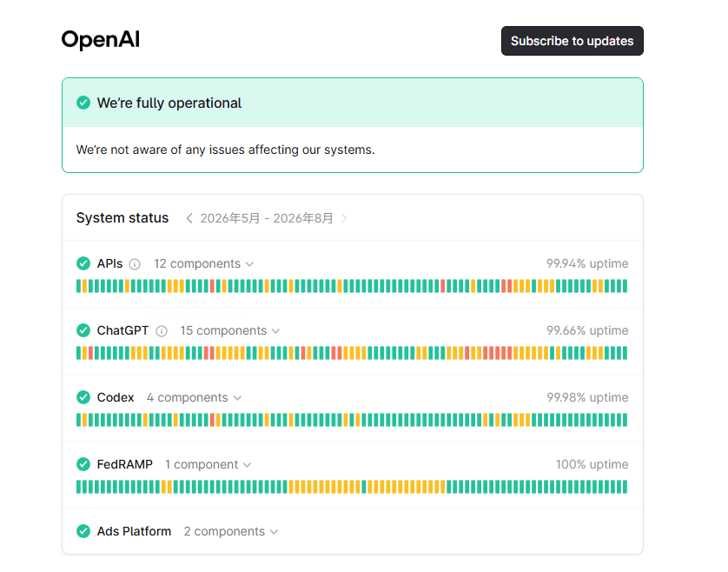Click the fully operational banner check icon
Image resolution: width=728 pixels, height=572 pixels.
click(x=83, y=103)
